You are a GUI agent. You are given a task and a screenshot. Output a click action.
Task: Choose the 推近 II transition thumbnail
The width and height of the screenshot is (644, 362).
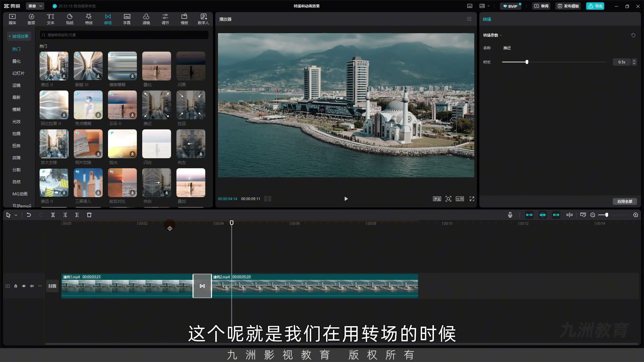click(x=54, y=66)
